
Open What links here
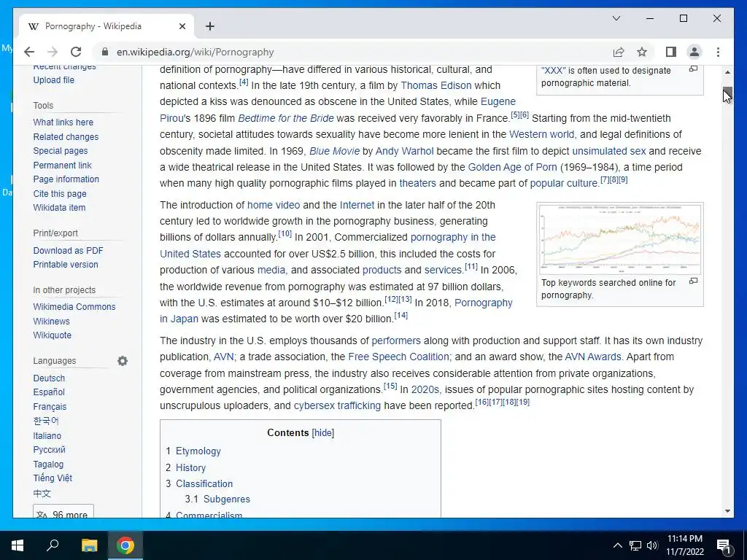pyautogui.click(x=63, y=122)
